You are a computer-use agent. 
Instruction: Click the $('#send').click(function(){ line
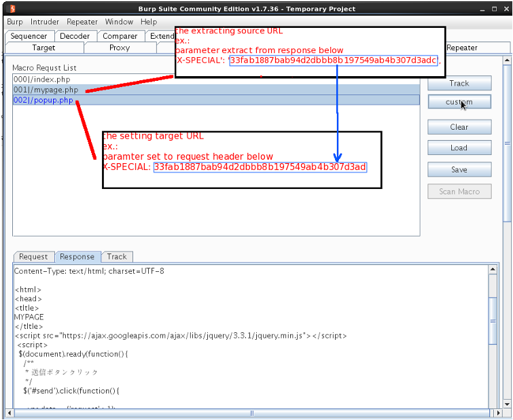pos(71,391)
